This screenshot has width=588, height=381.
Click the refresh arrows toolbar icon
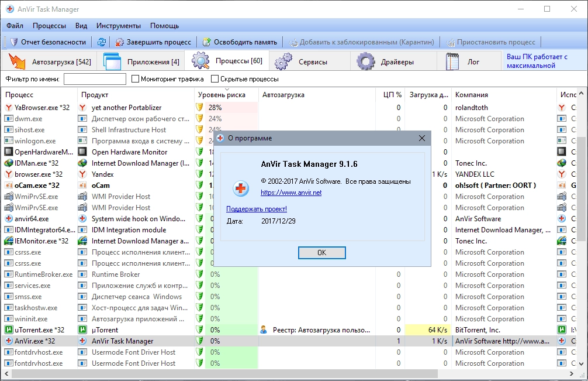[102, 42]
